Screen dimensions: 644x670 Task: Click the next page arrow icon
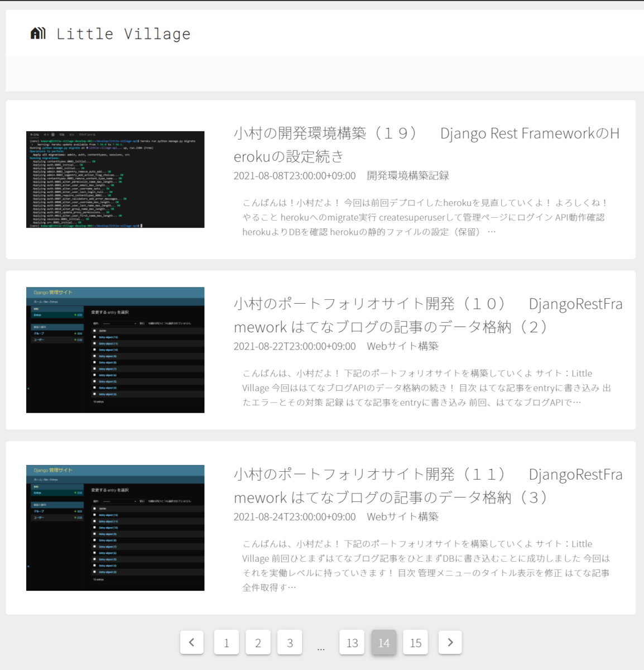pyautogui.click(x=450, y=642)
